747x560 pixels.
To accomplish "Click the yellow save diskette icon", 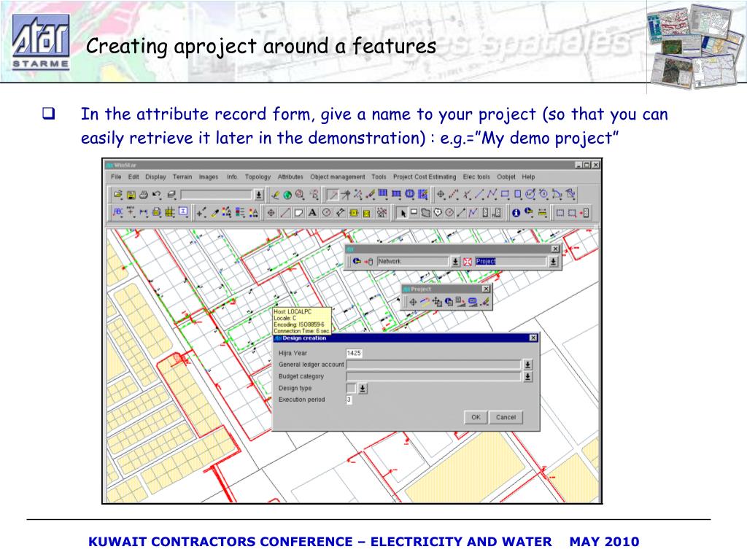I will click(x=131, y=194).
